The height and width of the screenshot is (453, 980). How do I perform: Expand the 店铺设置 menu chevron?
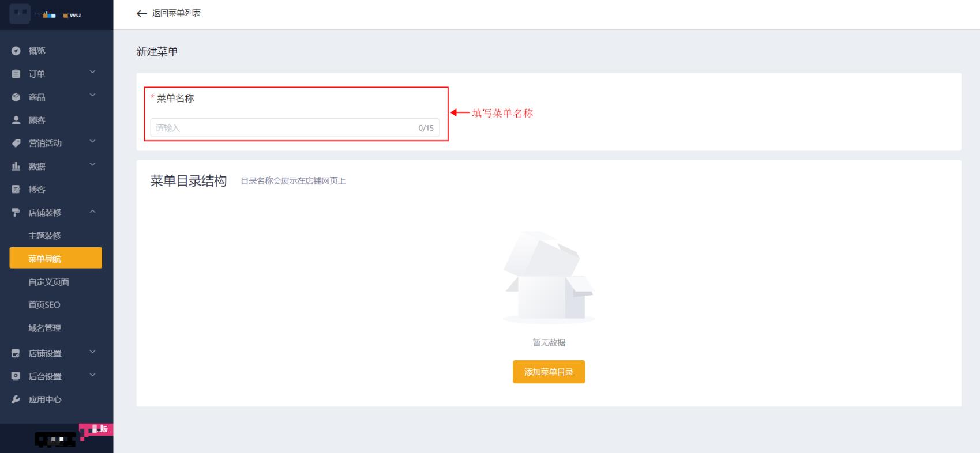pos(92,352)
